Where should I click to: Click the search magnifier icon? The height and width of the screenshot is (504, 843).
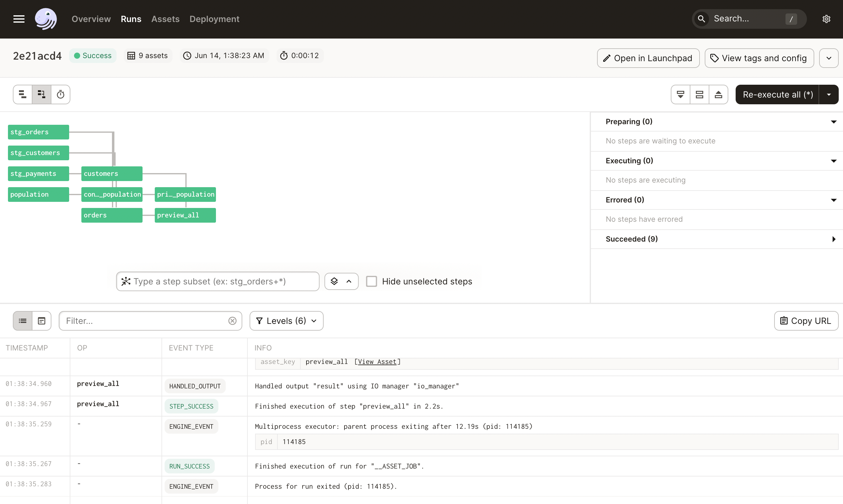pyautogui.click(x=701, y=19)
